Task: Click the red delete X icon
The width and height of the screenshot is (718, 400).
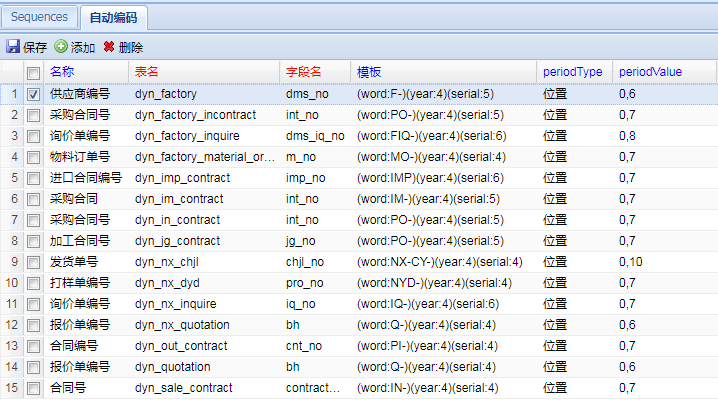Action: tap(109, 47)
